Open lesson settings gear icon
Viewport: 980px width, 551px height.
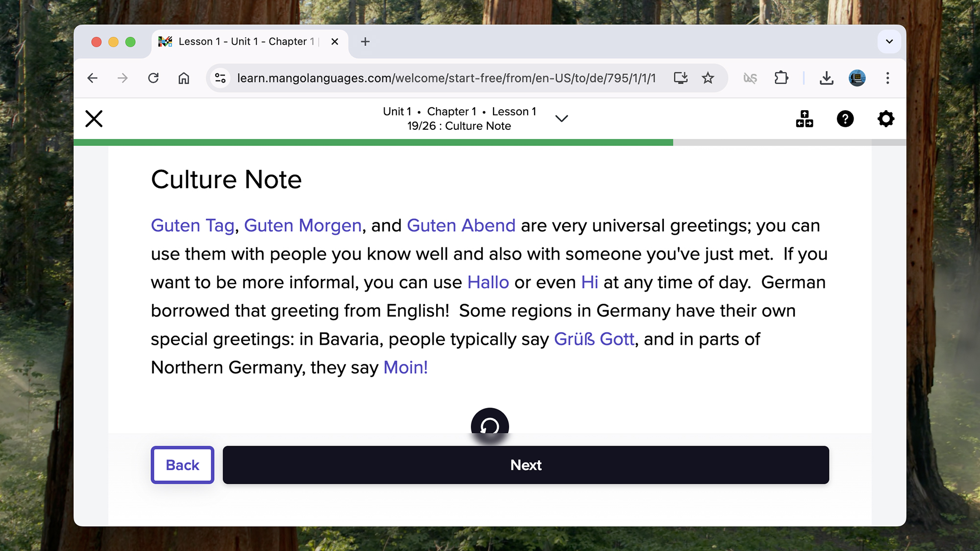point(885,119)
